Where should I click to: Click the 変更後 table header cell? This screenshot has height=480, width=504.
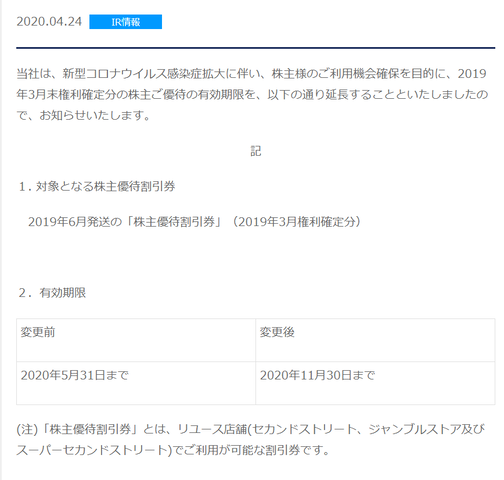pyautogui.click(x=375, y=340)
